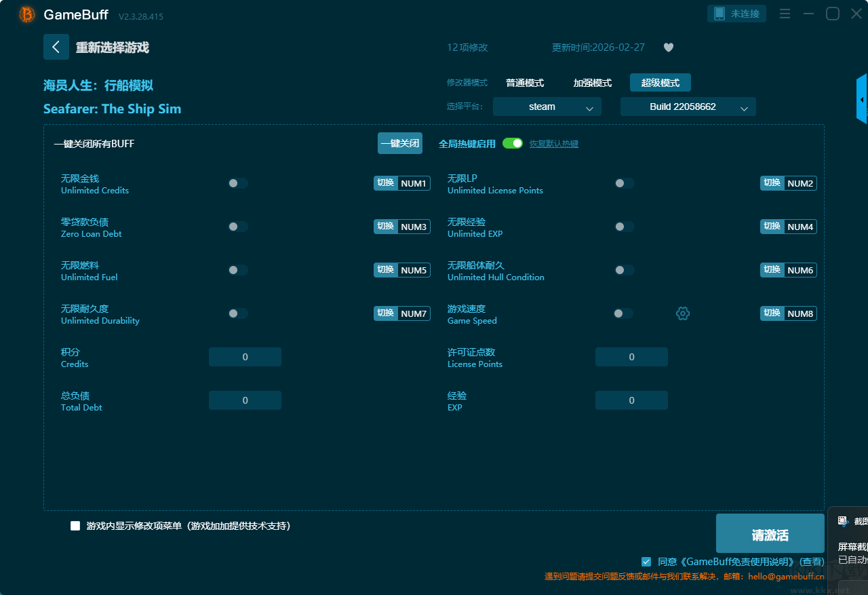Click the Credits value input field
The height and width of the screenshot is (595, 868).
coord(245,357)
